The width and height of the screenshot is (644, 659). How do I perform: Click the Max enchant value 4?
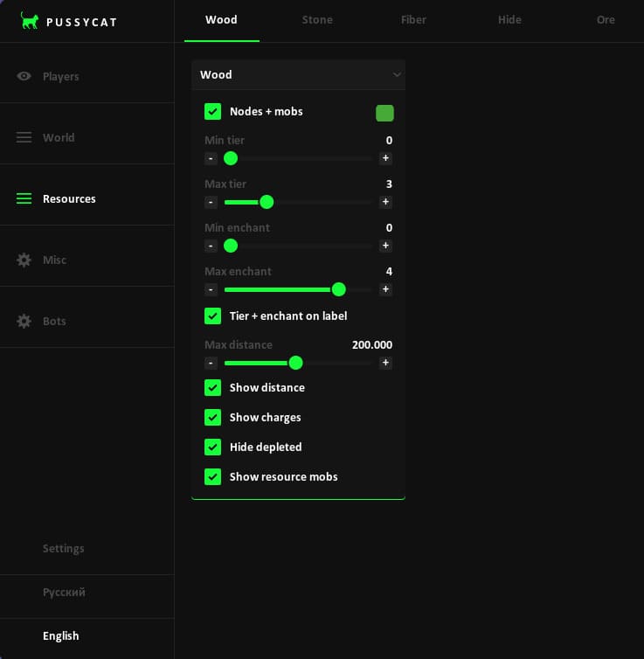[389, 272]
